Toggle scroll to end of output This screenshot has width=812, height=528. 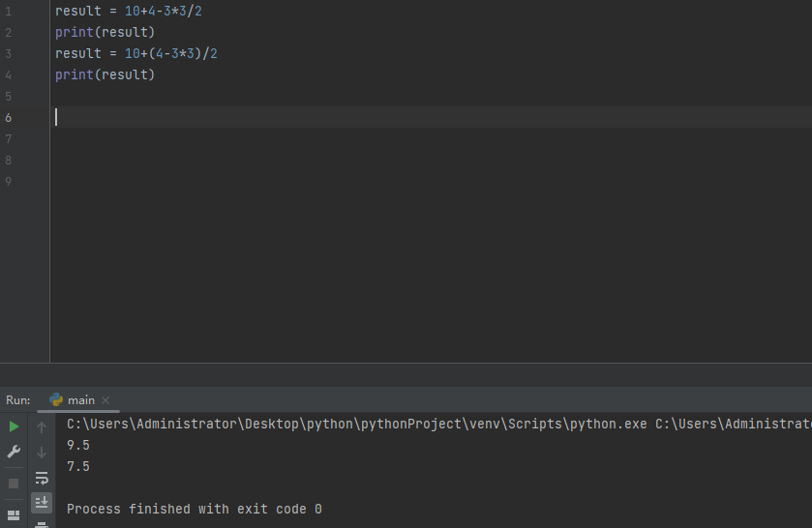42,502
